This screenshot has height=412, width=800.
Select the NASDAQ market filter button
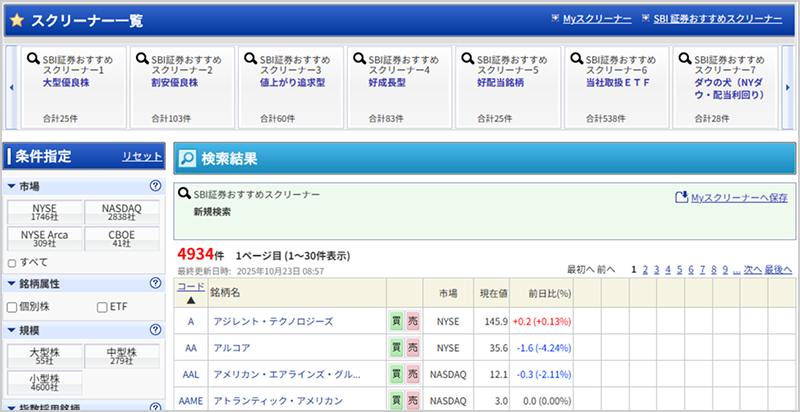coord(122,211)
